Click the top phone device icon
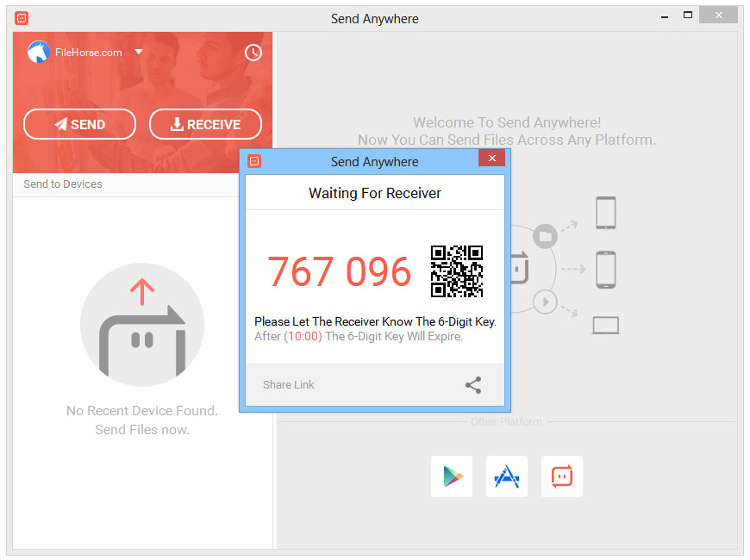This screenshot has width=750, height=560. [x=605, y=213]
